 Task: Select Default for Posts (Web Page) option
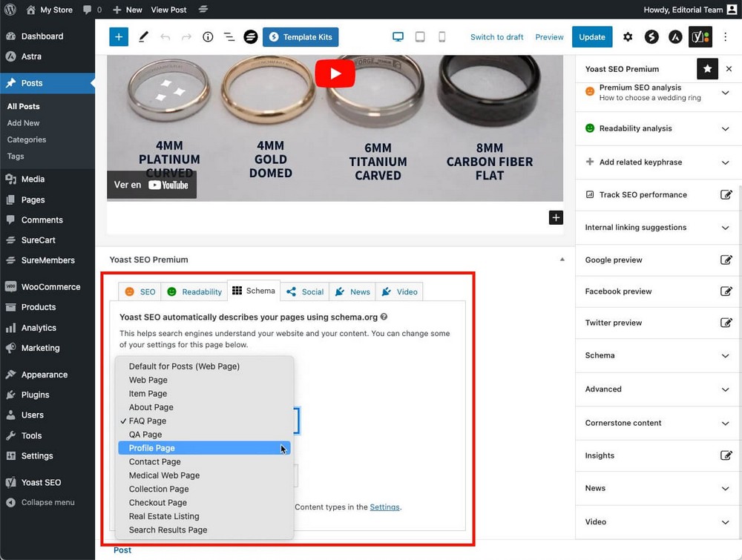coord(205,366)
